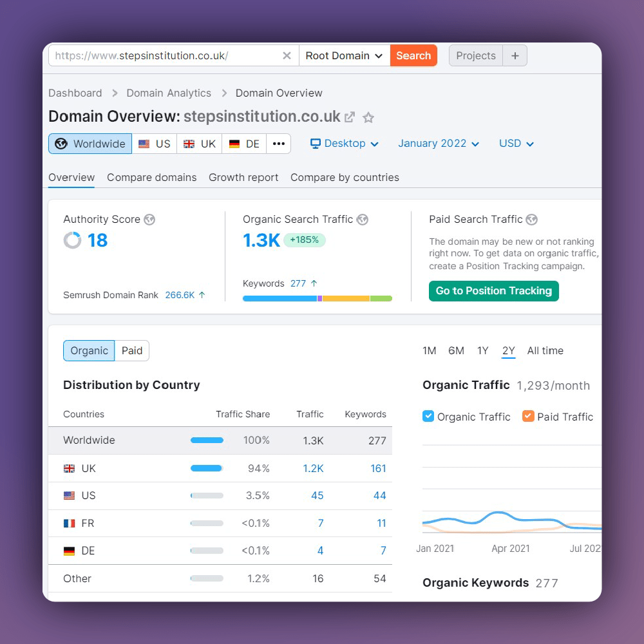Open the January 2022 date dropdown
Image resolution: width=644 pixels, height=644 pixels.
438,144
